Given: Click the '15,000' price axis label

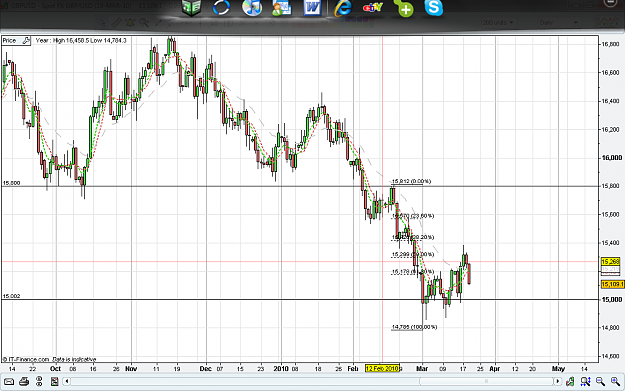Looking at the screenshot, I should (x=611, y=299).
